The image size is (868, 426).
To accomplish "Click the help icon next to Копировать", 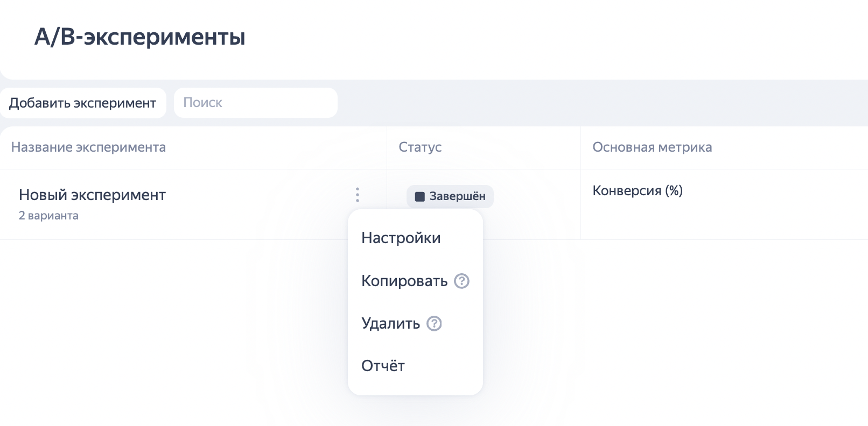I will coord(461,281).
